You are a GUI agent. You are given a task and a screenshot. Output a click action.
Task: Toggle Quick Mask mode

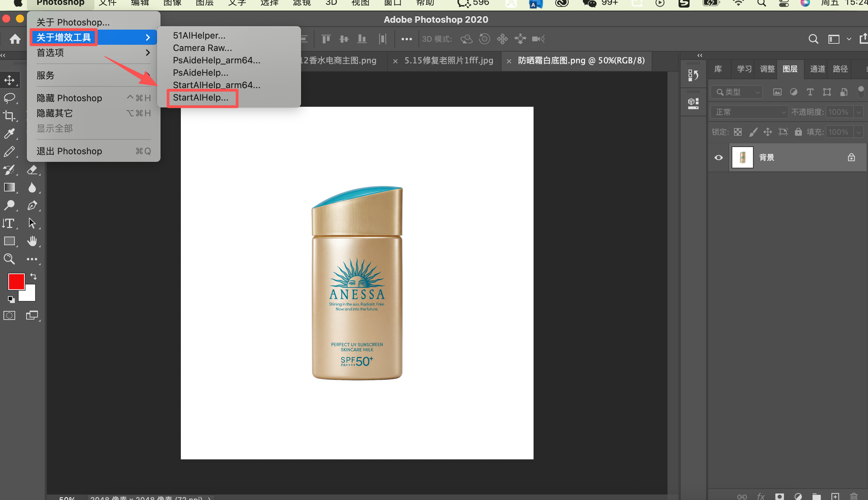click(9, 315)
